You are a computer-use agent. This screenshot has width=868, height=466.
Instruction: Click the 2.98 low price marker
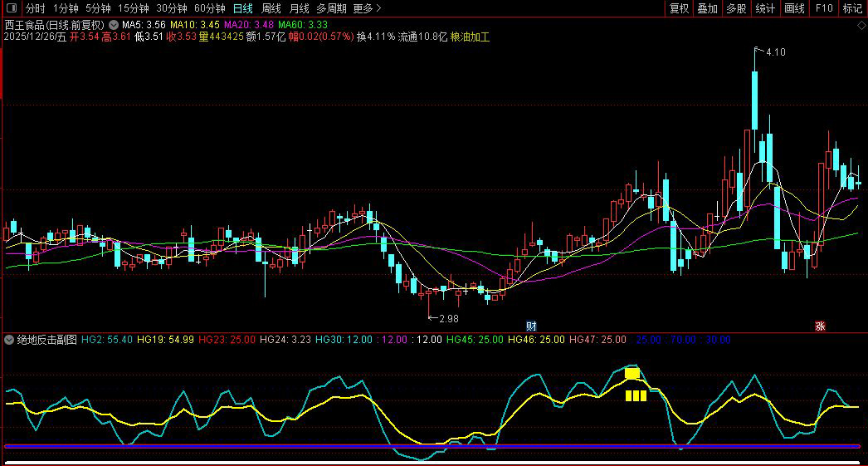pyautogui.click(x=448, y=319)
